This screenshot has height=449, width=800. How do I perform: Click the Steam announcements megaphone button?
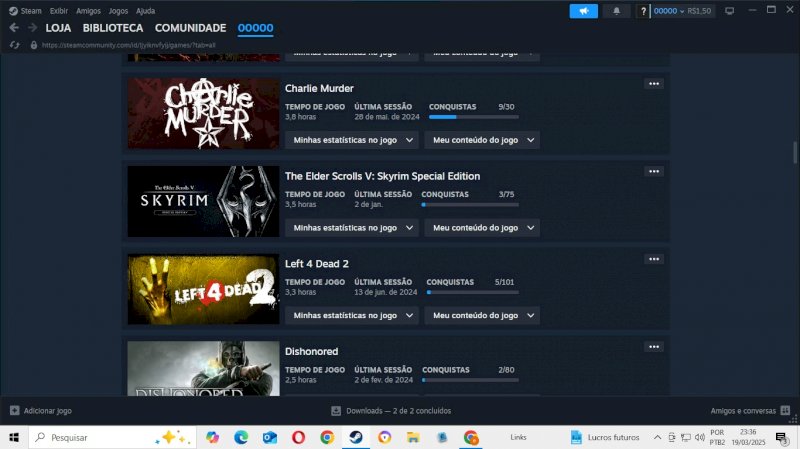click(583, 11)
